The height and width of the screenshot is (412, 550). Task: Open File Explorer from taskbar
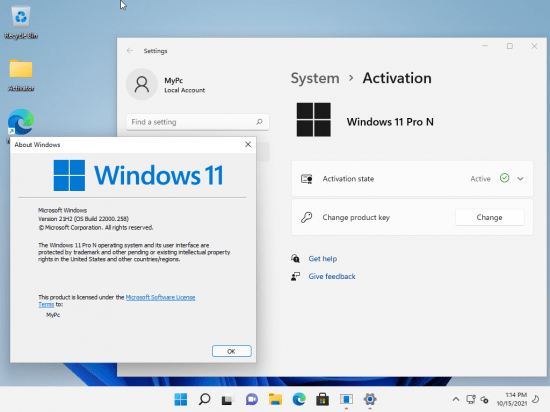275,399
